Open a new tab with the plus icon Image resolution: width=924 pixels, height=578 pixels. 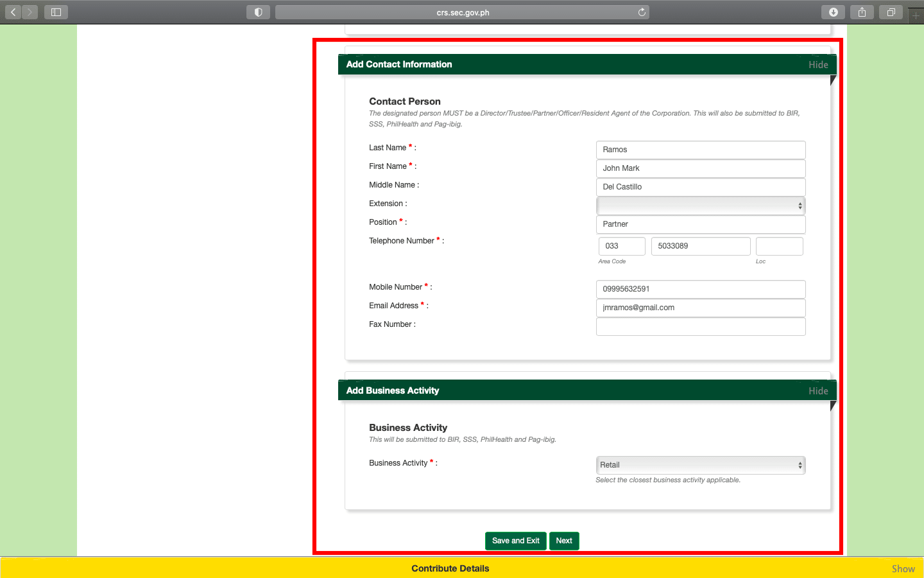[916, 15]
